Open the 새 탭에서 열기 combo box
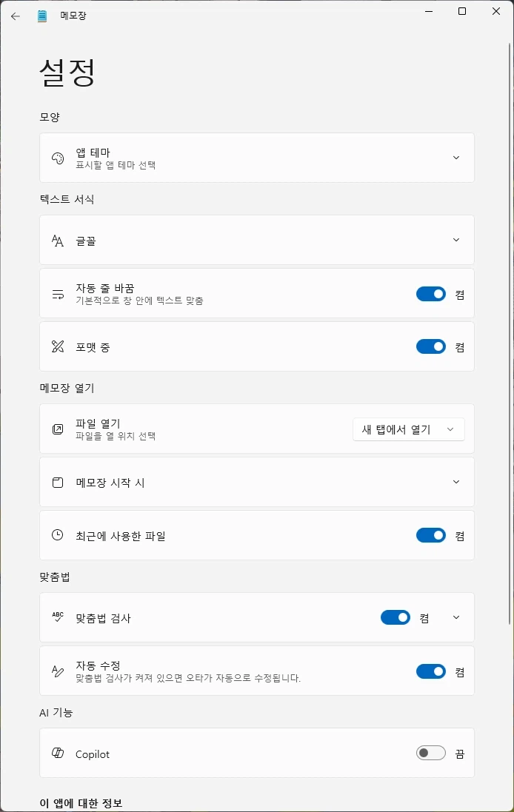Image resolution: width=514 pixels, height=812 pixels. 408,429
